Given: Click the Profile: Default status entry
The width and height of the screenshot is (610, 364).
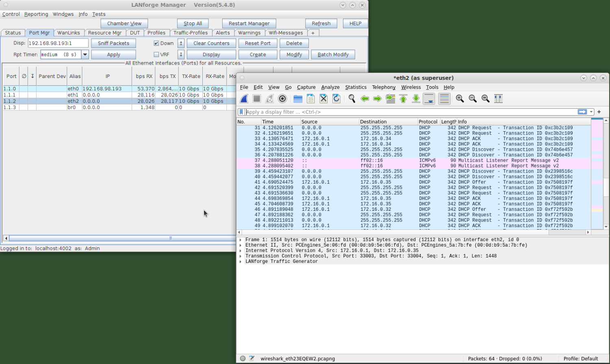Looking at the screenshot, I should (x=581, y=358).
